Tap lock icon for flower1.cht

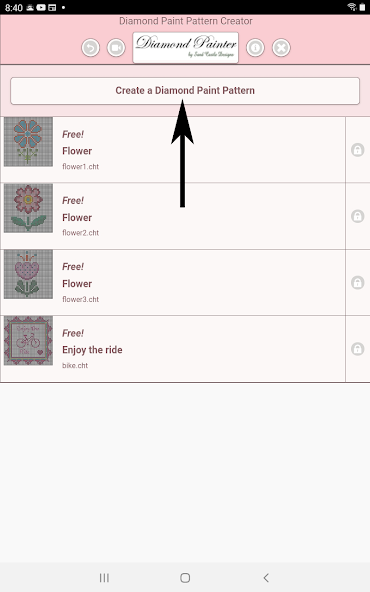point(358,150)
